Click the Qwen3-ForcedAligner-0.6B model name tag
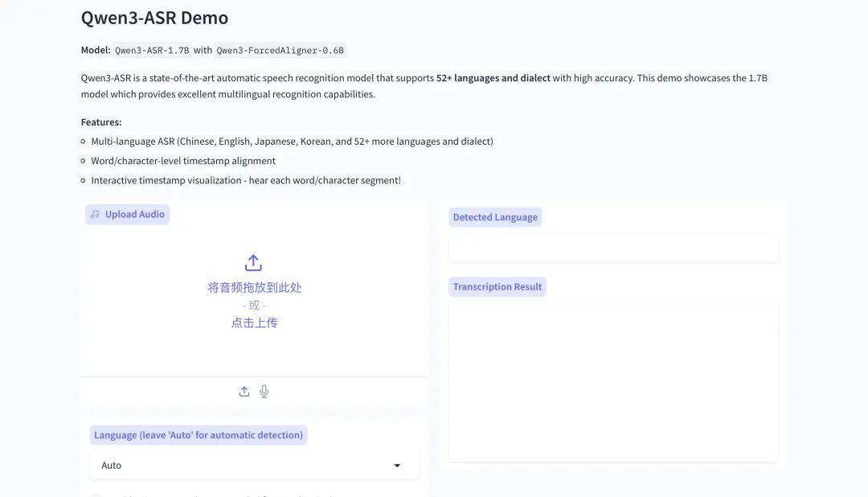Image resolution: width=868 pixels, height=497 pixels. [x=280, y=50]
